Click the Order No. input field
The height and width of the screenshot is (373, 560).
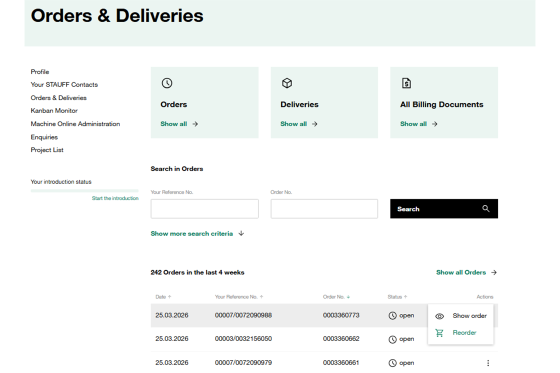pyautogui.click(x=324, y=209)
